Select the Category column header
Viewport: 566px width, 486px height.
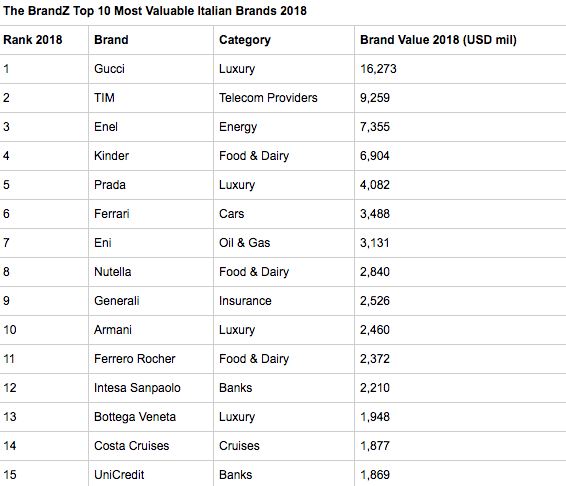click(x=245, y=40)
